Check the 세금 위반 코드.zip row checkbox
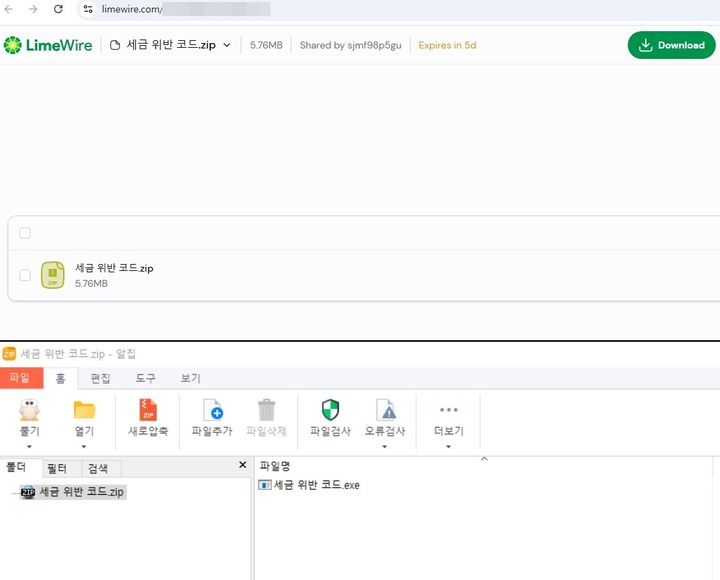Image resolution: width=720 pixels, height=580 pixels. click(25, 275)
